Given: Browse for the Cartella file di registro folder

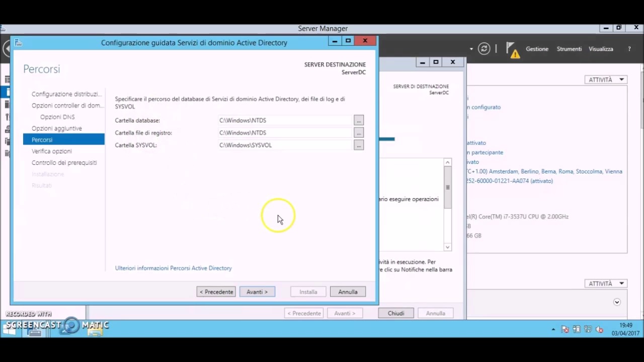Looking at the screenshot, I should [359, 133].
